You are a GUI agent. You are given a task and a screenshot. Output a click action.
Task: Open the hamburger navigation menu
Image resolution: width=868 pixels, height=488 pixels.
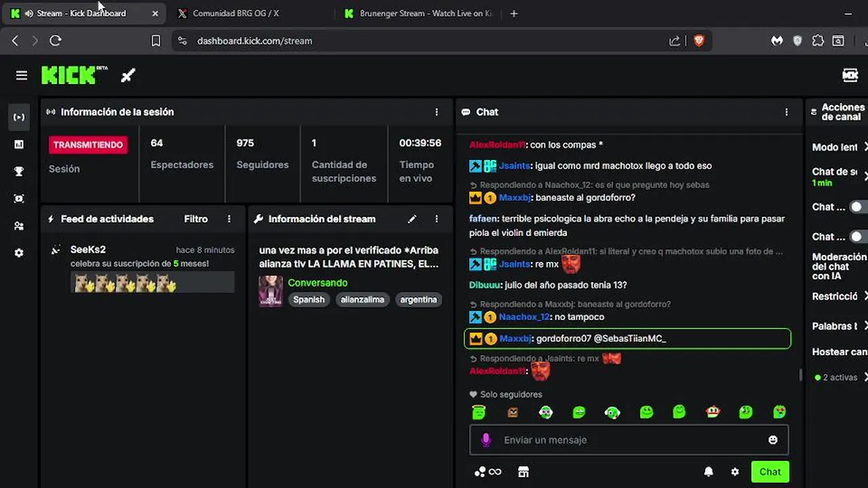(22, 75)
